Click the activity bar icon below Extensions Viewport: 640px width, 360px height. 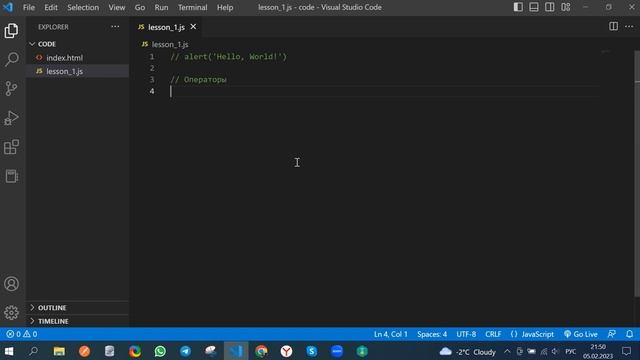click(11, 176)
